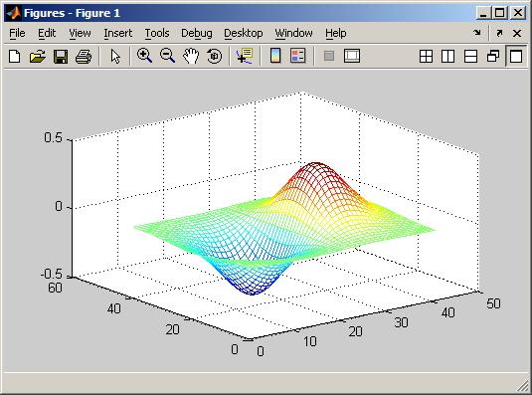
Task: Split figures top and bottom
Action: pyautogui.click(x=470, y=57)
